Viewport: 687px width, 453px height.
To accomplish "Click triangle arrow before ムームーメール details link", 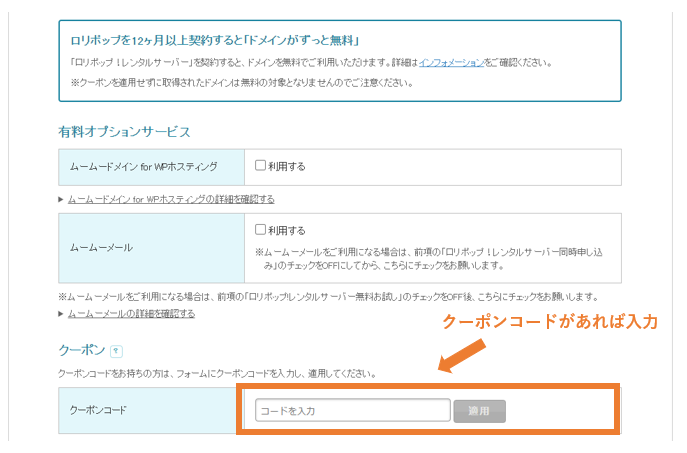I will 61,313.
